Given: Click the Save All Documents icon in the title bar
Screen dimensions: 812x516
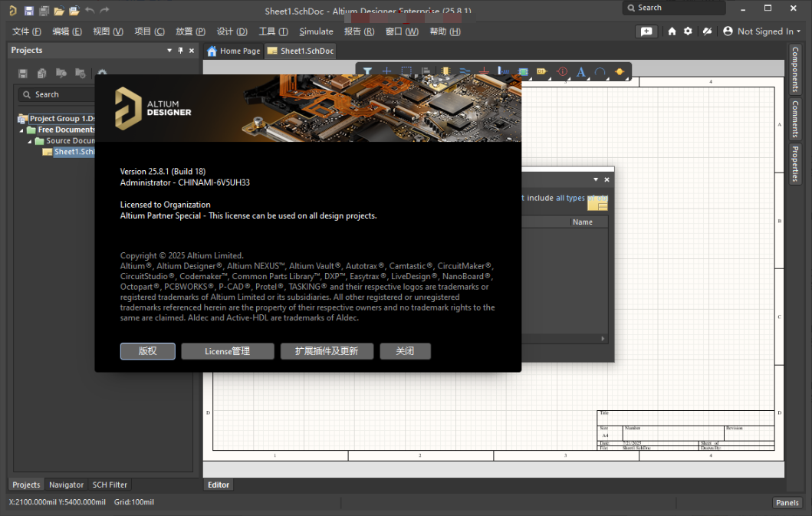Looking at the screenshot, I should tap(44, 11).
